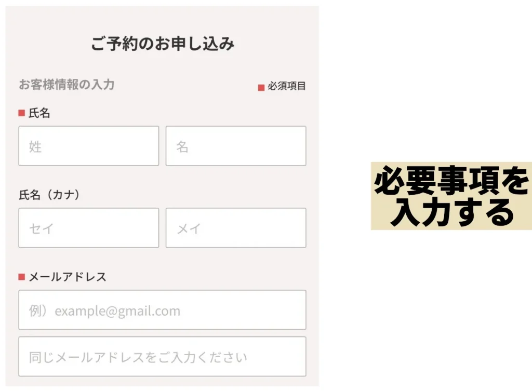This screenshot has height=392, width=532.
Task: Focus the 名 first name field
Action: pyautogui.click(x=236, y=146)
